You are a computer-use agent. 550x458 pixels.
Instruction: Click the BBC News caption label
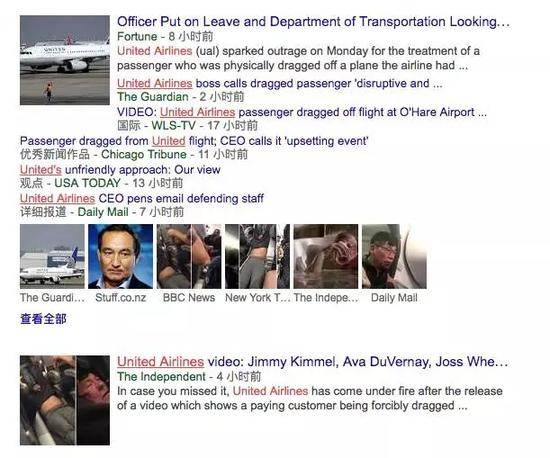[189, 298]
